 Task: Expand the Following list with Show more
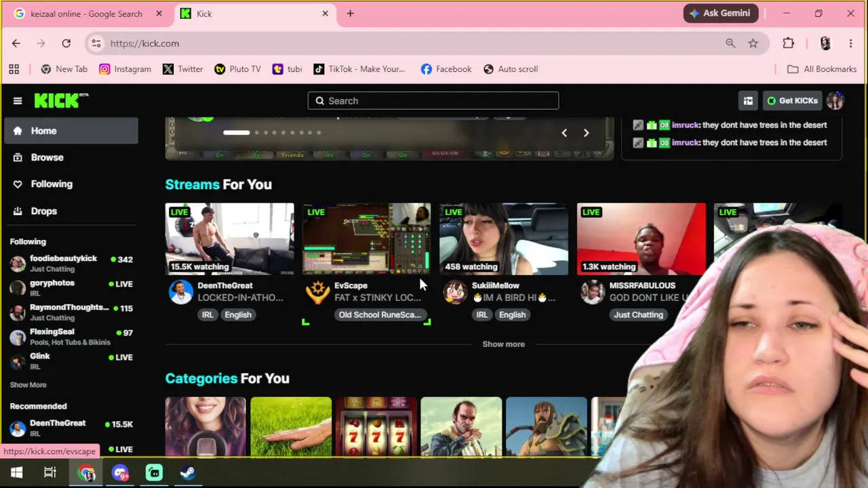point(28,385)
